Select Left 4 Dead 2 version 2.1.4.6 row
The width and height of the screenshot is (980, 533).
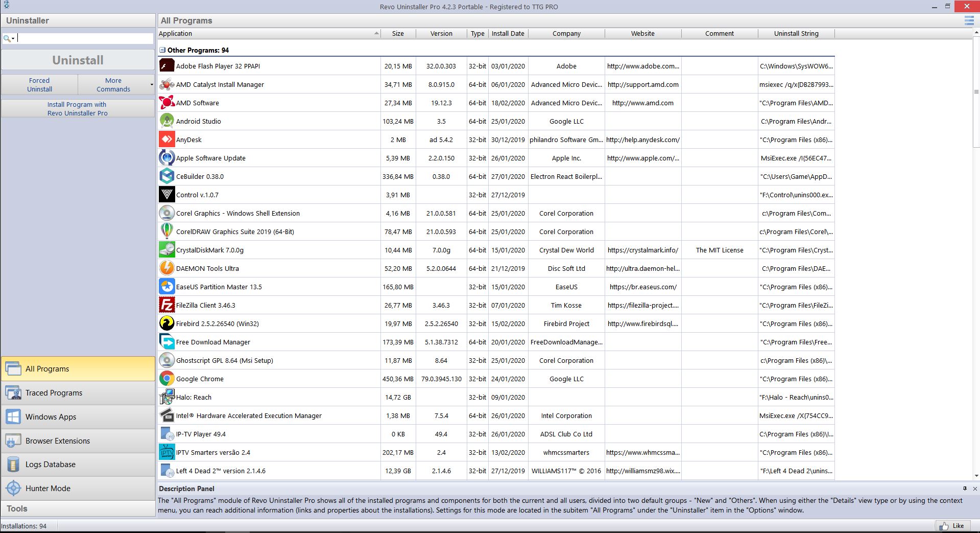496,471
